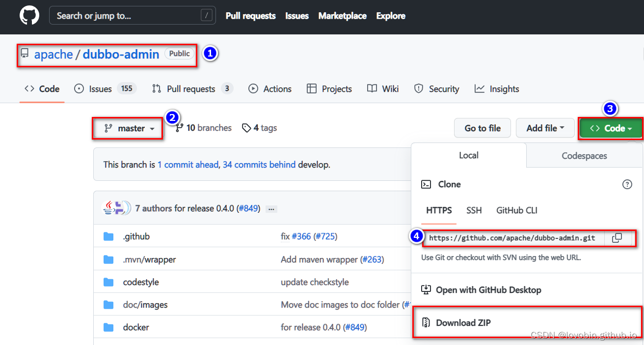View the 10 branches link

tap(204, 128)
